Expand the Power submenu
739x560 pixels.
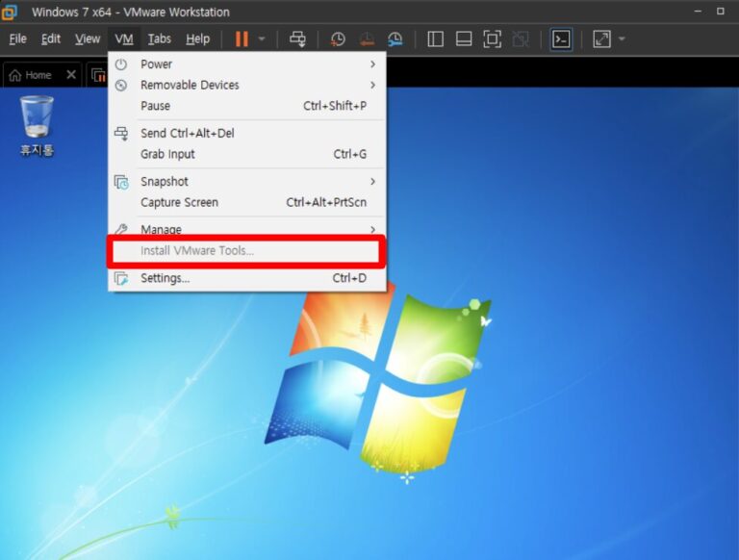click(x=247, y=64)
